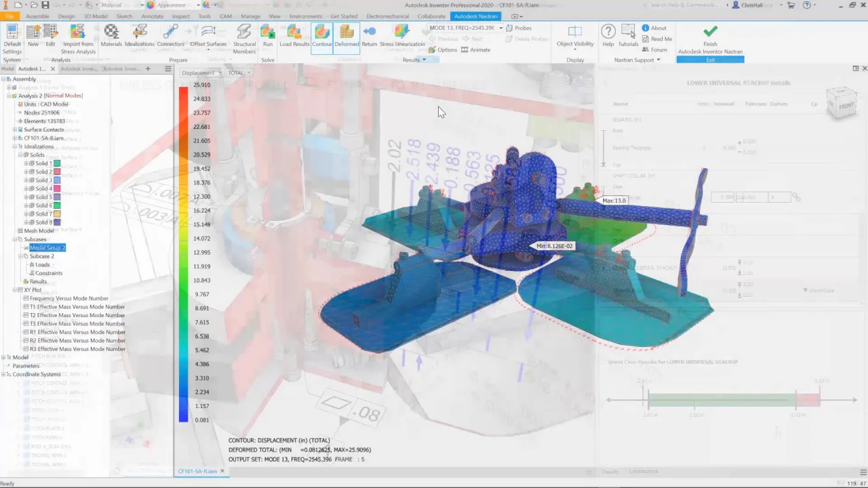The height and width of the screenshot is (488, 868).
Task: Select the CF101-SA-R.iam document tab
Action: click(x=197, y=471)
